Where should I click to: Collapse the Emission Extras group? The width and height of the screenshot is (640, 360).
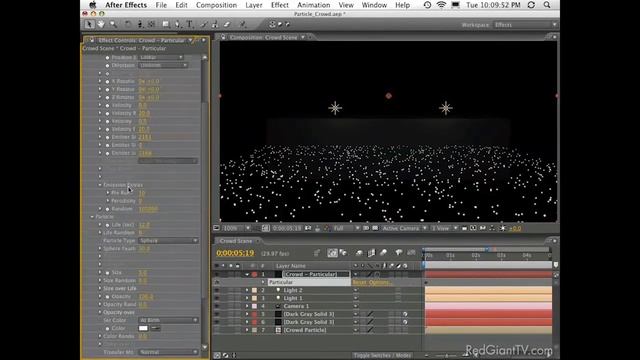tap(100, 185)
